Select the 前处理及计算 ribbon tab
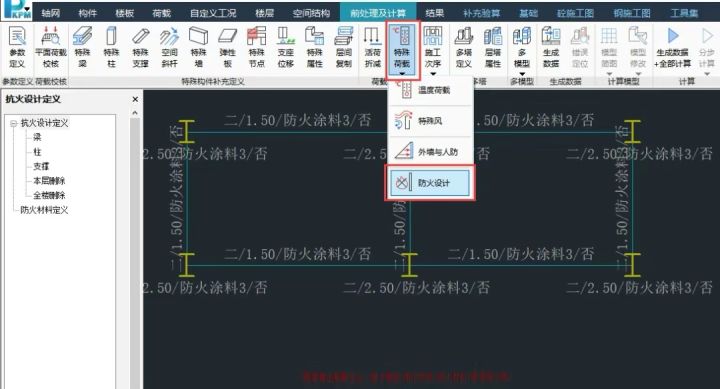The width and height of the screenshot is (720, 389). [378, 13]
